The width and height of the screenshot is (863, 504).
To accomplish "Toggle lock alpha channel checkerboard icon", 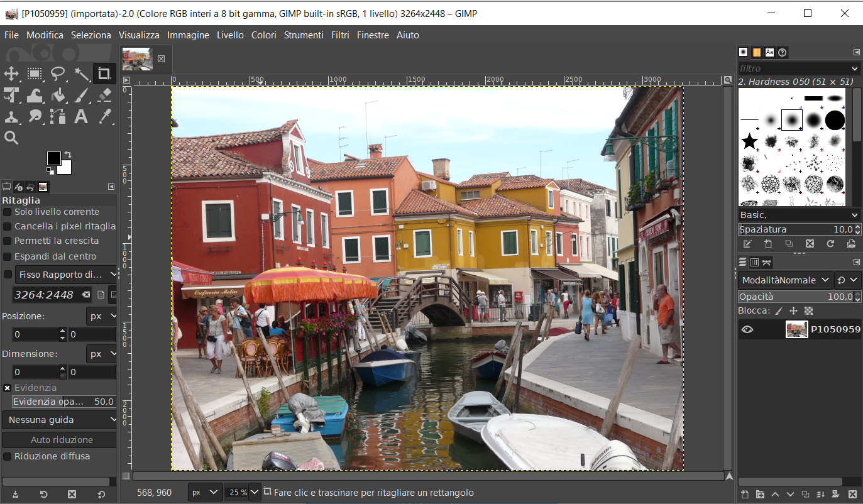I will pos(809,311).
